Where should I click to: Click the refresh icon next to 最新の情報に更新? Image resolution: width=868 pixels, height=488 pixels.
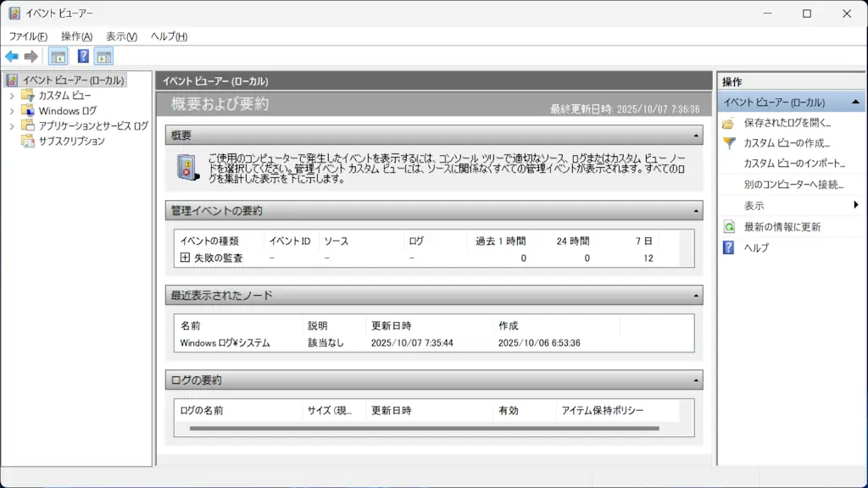coord(728,227)
